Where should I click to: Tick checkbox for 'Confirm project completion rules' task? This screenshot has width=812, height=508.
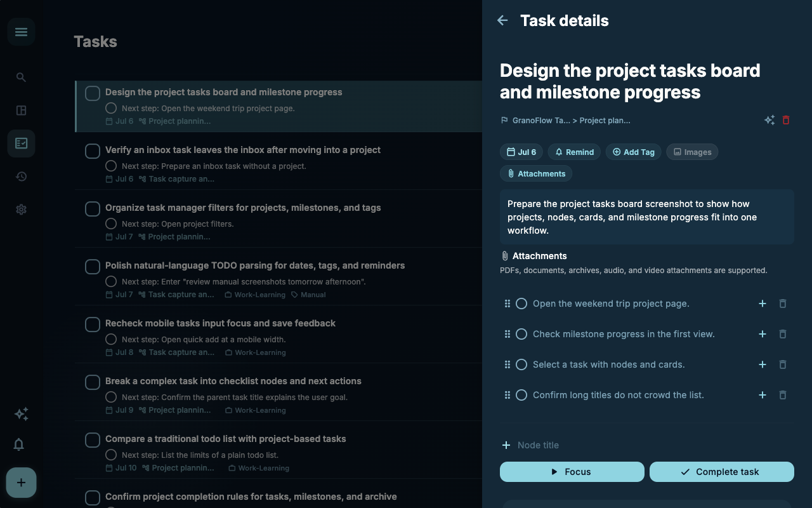(x=93, y=498)
